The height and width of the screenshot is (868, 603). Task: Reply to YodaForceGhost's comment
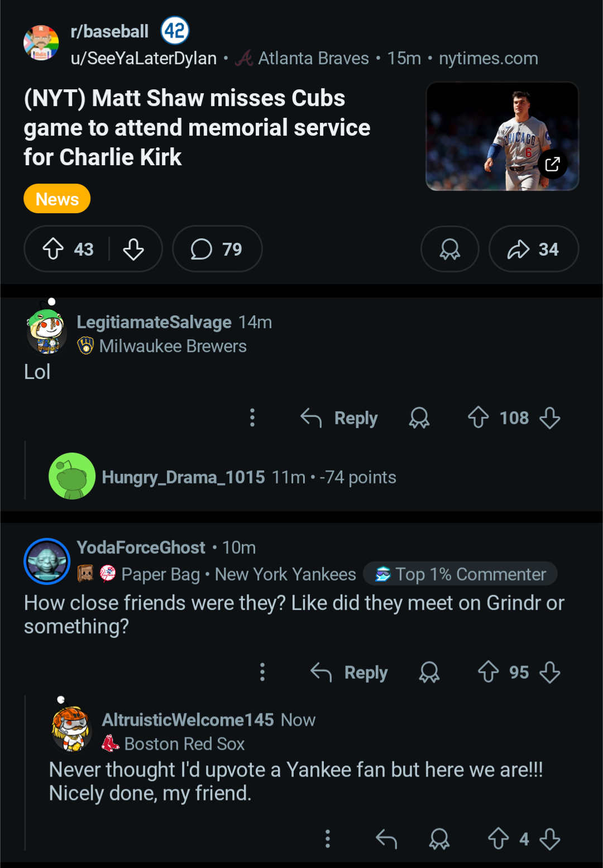[350, 672]
